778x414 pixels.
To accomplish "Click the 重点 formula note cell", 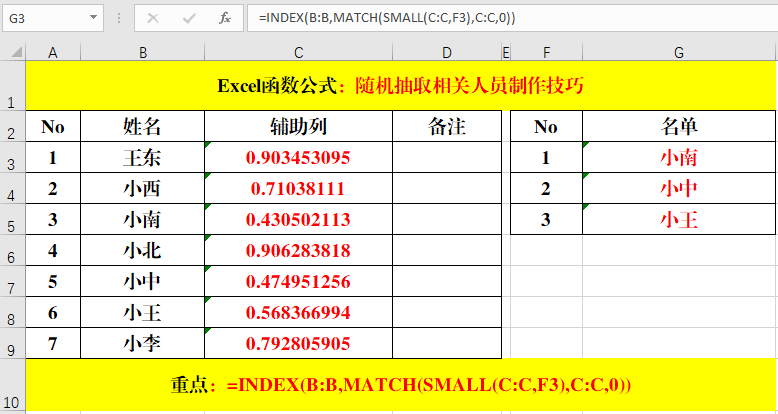I will (x=400, y=385).
